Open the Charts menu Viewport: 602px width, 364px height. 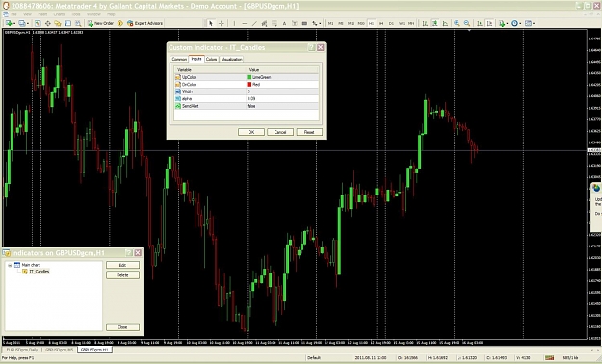click(x=59, y=14)
